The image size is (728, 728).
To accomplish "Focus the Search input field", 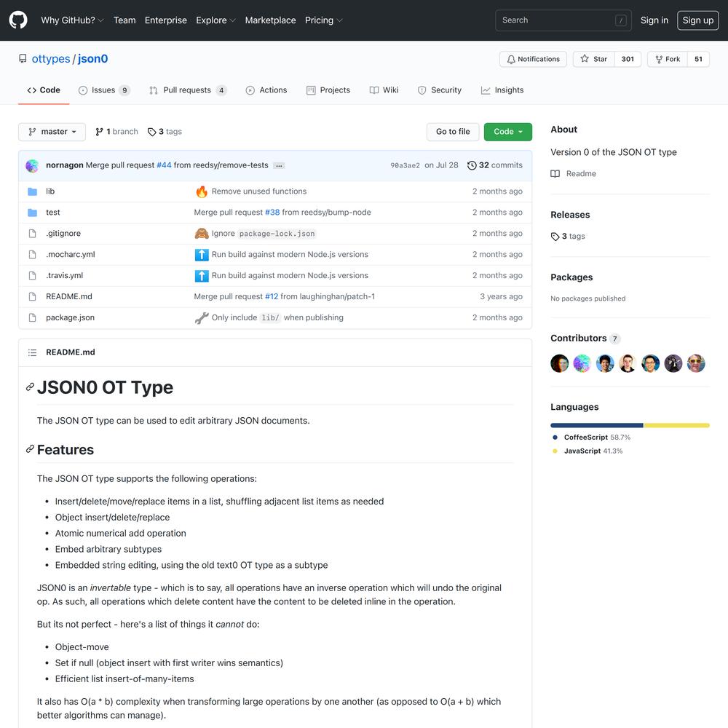I will click(563, 20).
